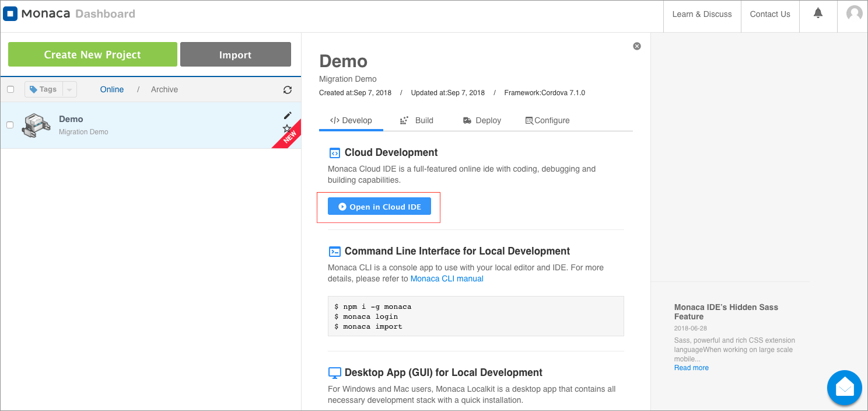Click Open in Cloud IDE button

[x=379, y=207]
